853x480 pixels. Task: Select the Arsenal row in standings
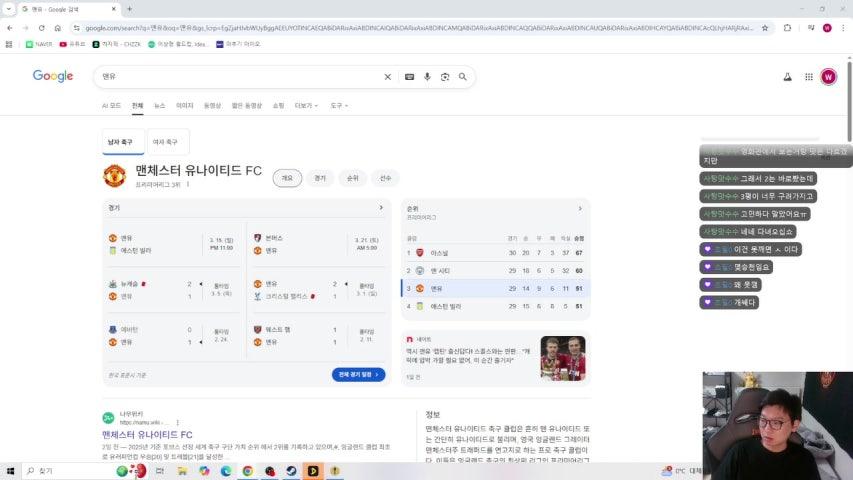point(496,253)
